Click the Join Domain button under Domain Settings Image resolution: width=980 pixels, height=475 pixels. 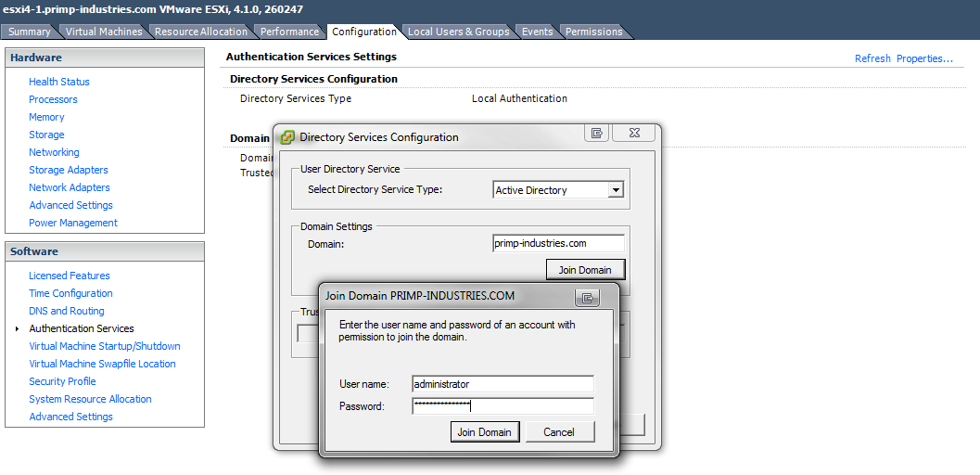point(585,270)
